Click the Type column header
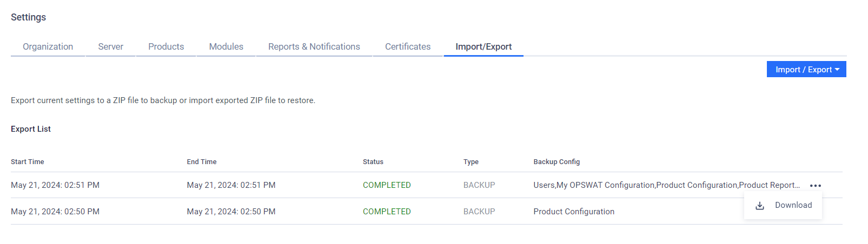This screenshot has width=868, height=244. pos(471,162)
